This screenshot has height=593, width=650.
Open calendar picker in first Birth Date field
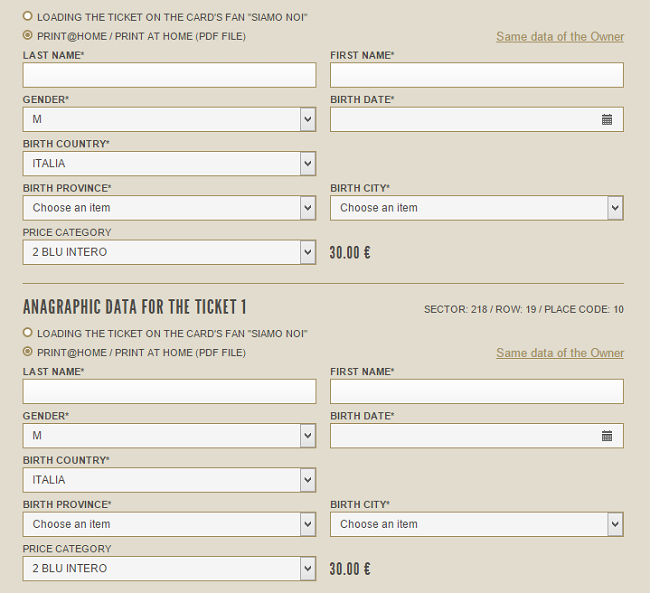click(x=606, y=120)
